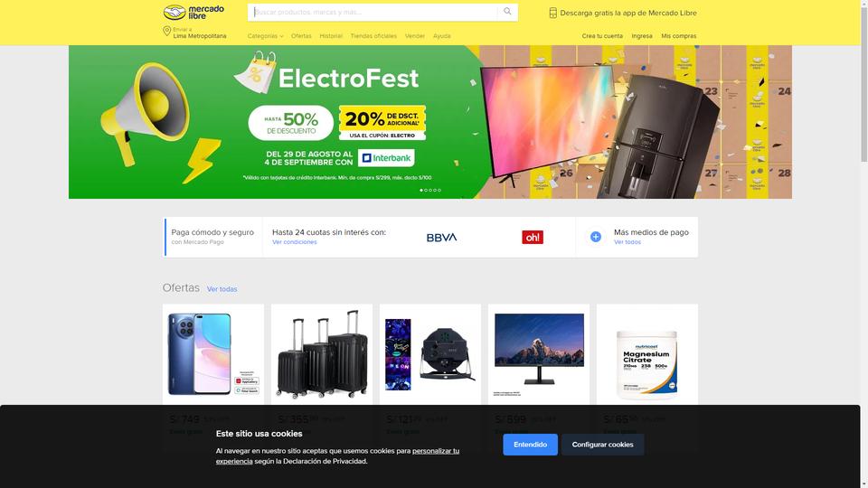Open Tiendas oficiales in the navigation bar

click(373, 36)
